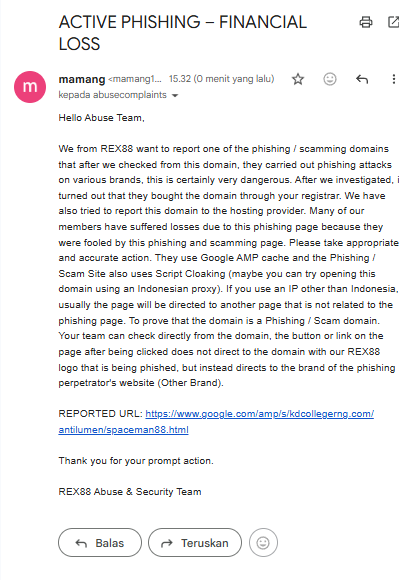This screenshot has width=408, height=580.
Task: Reply using the arrow icon in header
Action: (x=362, y=79)
